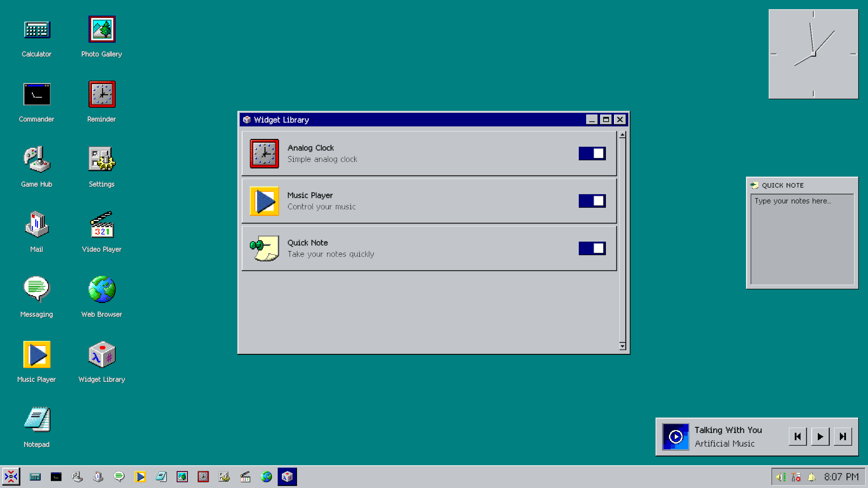Open the Calculator desktop icon
This screenshot has height=488, width=868.
coord(37,30)
